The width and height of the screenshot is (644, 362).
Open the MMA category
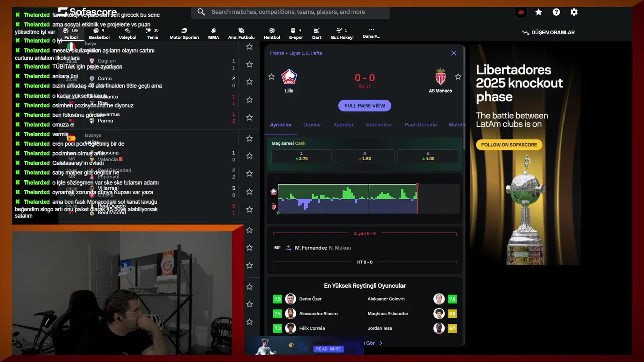[213, 34]
